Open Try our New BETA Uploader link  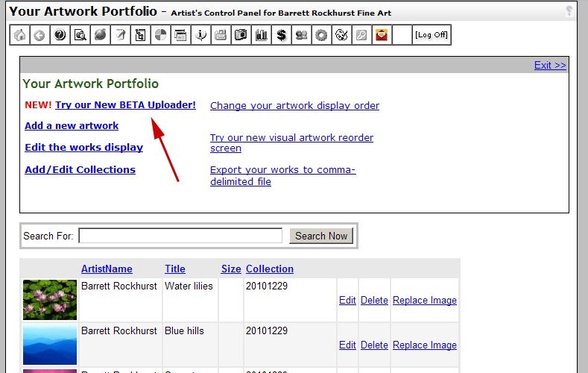tap(125, 104)
